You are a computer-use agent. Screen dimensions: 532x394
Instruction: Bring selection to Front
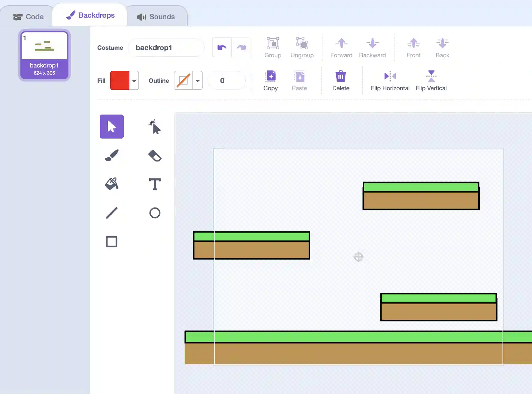click(x=413, y=48)
